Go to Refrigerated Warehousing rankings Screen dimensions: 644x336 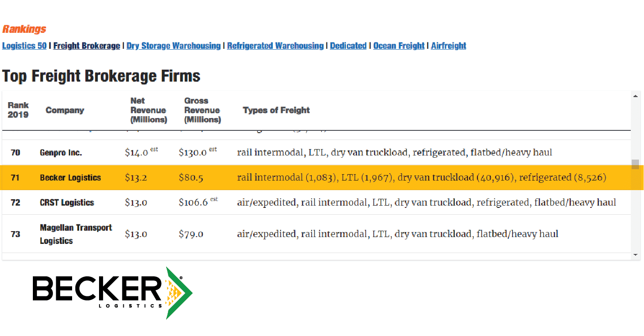click(x=275, y=46)
